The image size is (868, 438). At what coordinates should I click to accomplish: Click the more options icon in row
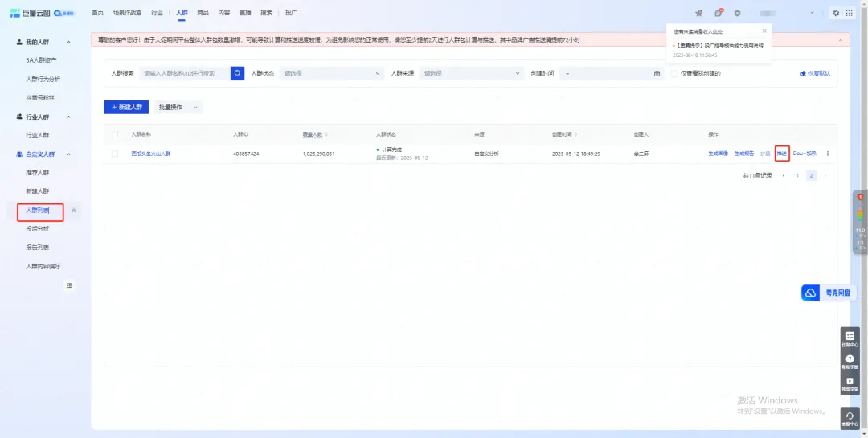click(828, 154)
